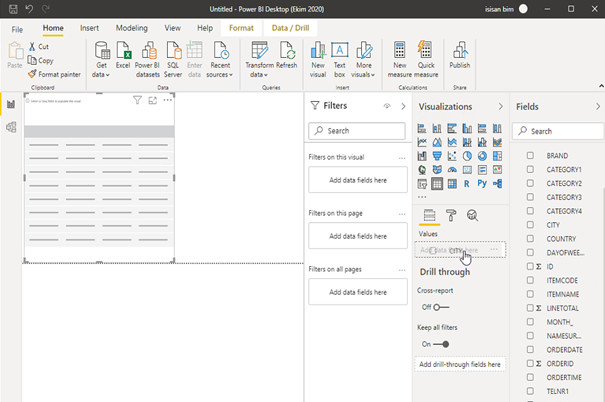Open the Transform data dropdown

[259, 60]
